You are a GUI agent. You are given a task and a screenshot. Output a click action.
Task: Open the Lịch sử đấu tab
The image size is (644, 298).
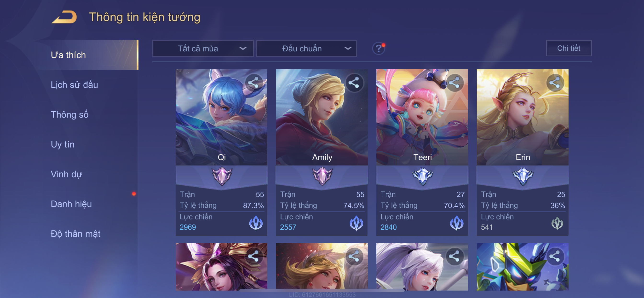pyautogui.click(x=74, y=85)
